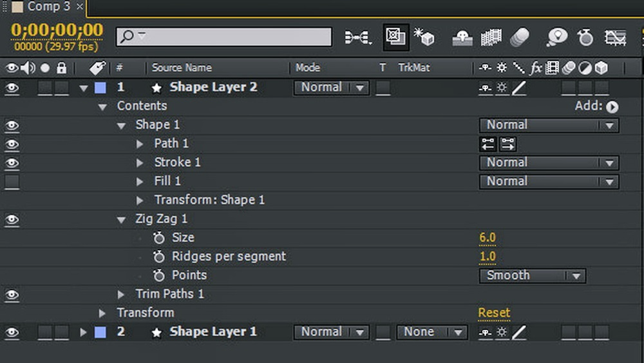Enable the Frame Blending toolbar icon

click(x=491, y=37)
